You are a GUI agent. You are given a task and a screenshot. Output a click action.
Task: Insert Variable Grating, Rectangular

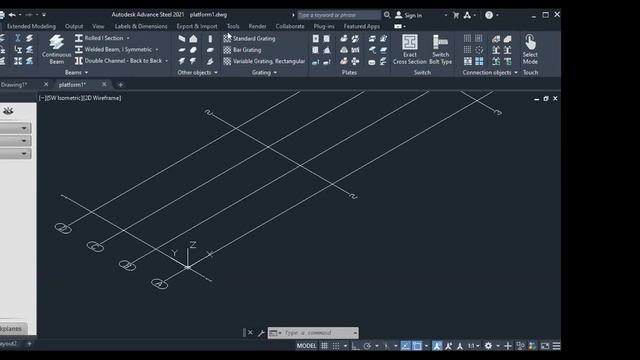coord(264,61)
